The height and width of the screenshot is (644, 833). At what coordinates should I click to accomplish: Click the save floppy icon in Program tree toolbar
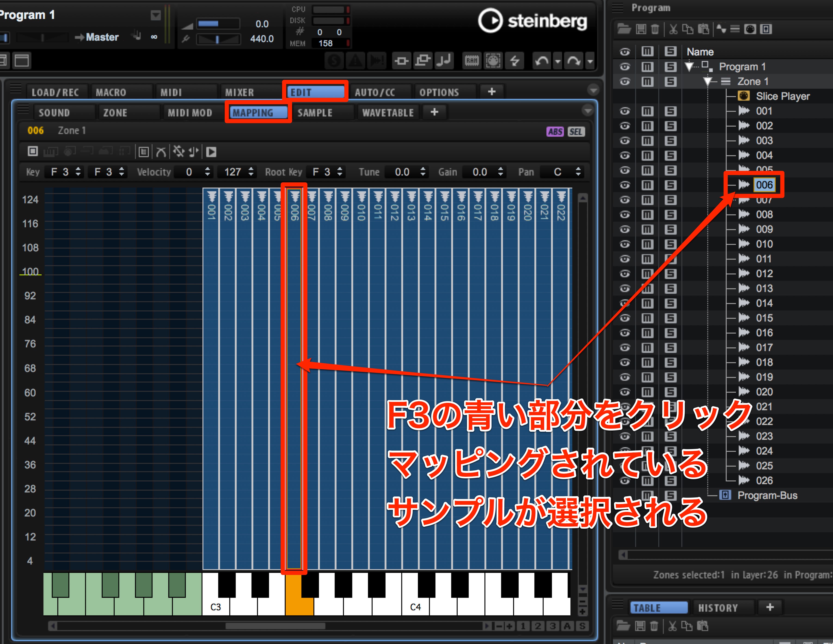coord(641,29)
